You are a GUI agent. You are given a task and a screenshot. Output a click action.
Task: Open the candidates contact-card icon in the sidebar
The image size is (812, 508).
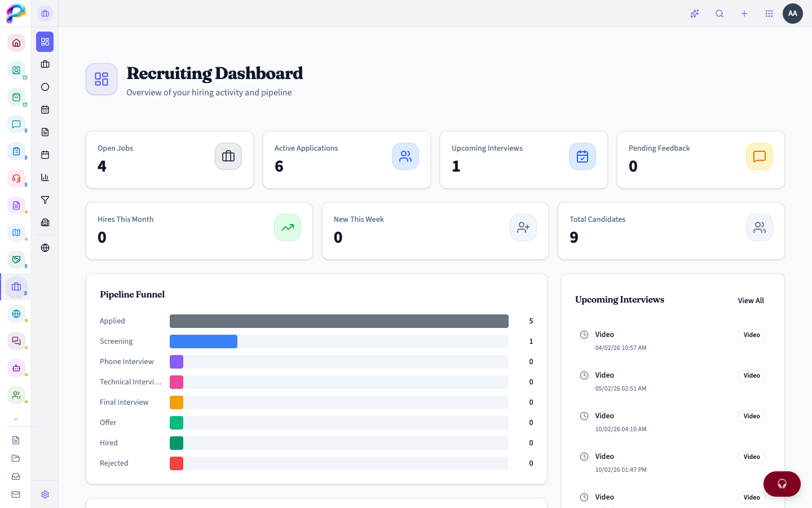tap(16, 70)
